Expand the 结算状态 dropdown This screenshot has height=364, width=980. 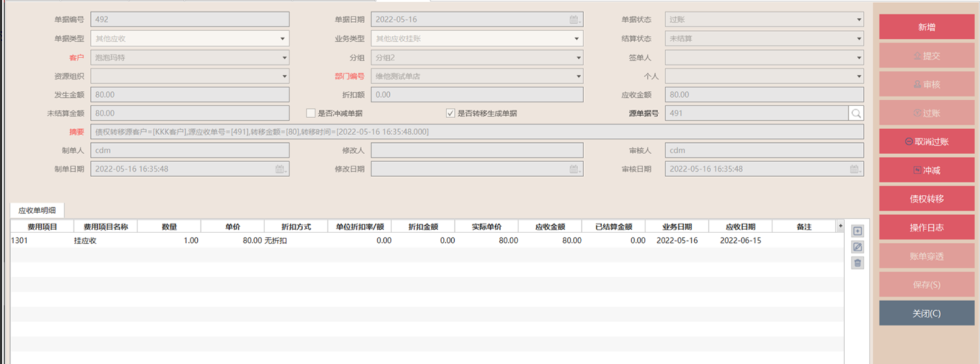coord(858,39)
